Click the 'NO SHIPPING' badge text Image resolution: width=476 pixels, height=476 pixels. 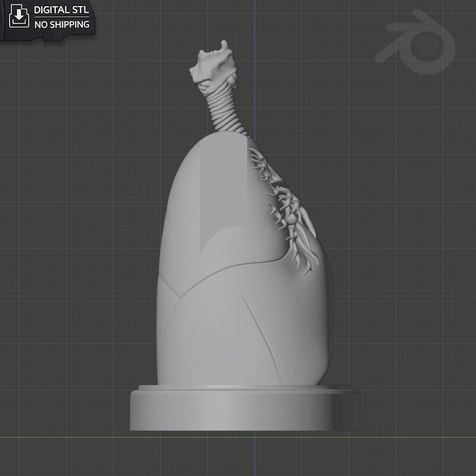click(62, 25)
